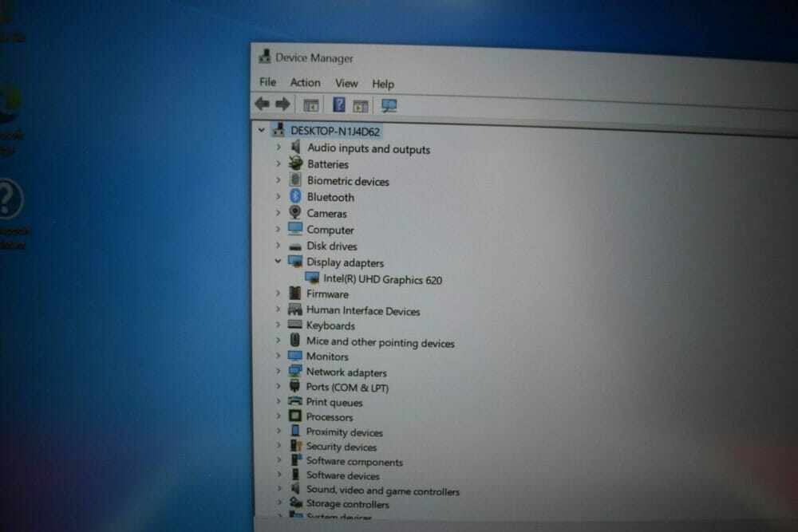Select the Security devices label
The image size is (798, 532).
pos(342,447)
